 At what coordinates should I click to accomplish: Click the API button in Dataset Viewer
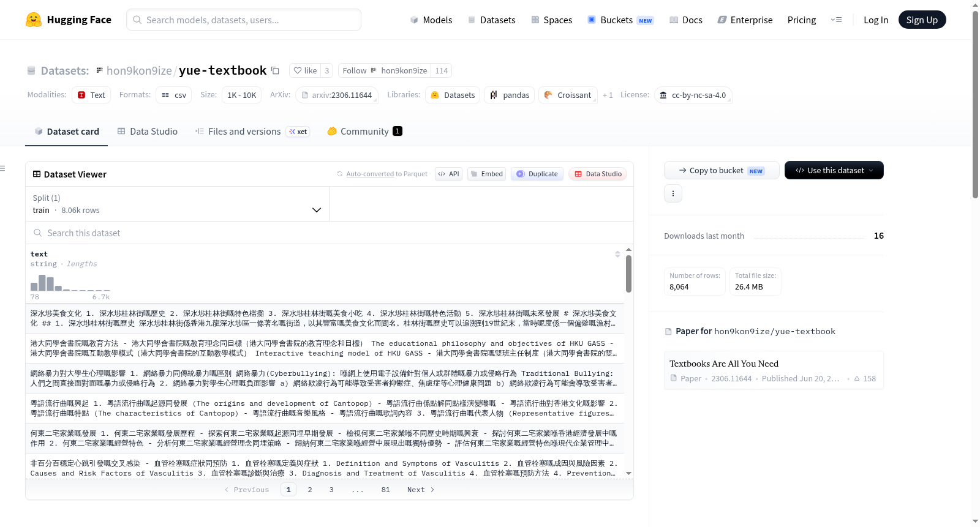(x=448, y=174)
